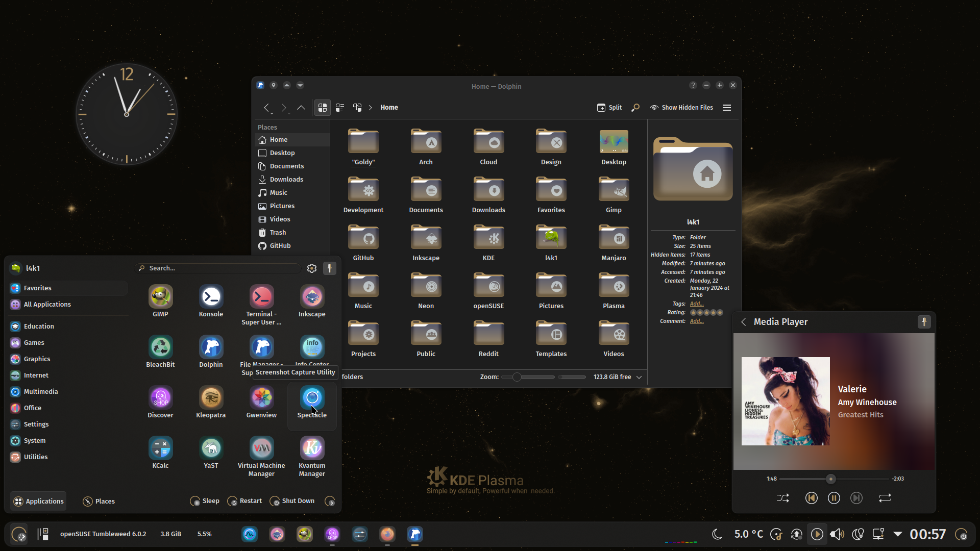
Task: Open more power options arrow in launcher
Action: (330, 502)
